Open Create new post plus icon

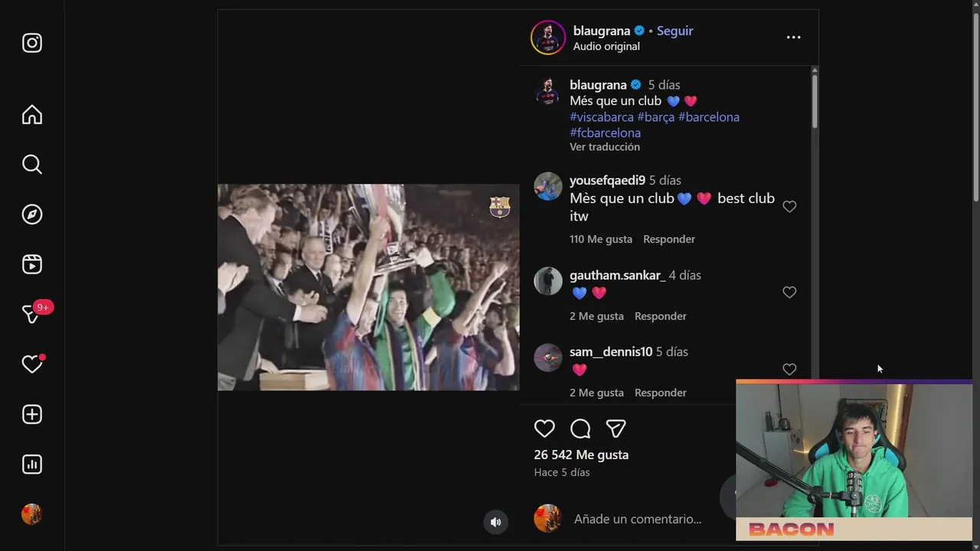click(x=32, y=414)
